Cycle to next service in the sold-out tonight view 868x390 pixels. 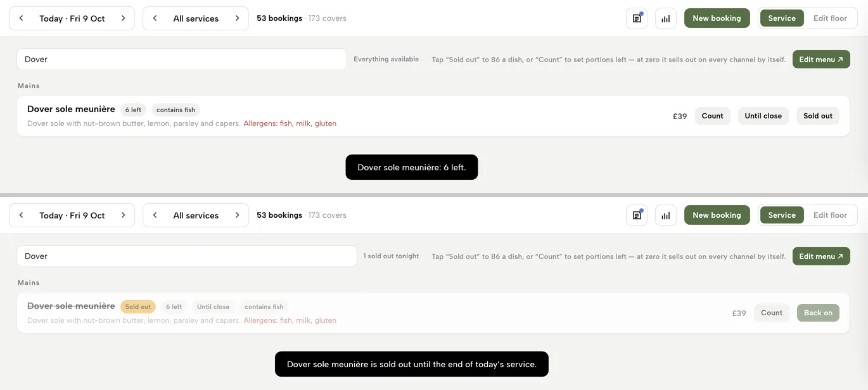click(238, 215)
